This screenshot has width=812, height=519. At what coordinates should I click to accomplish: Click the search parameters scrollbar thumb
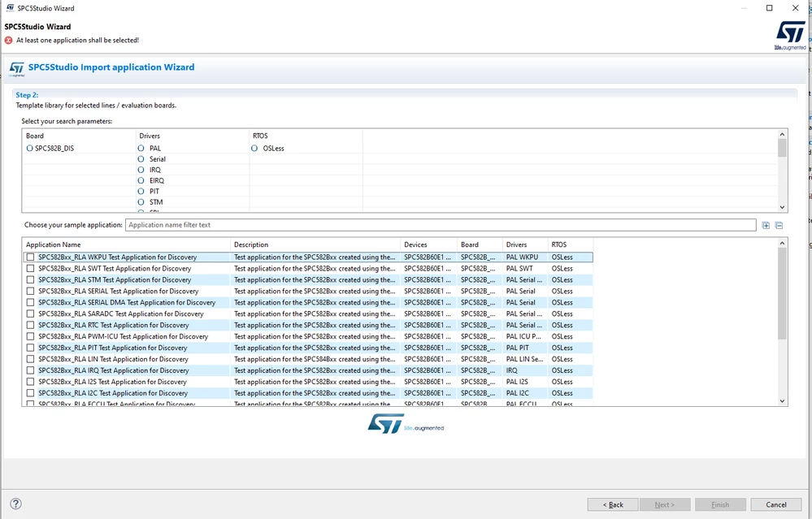[782, 148]
